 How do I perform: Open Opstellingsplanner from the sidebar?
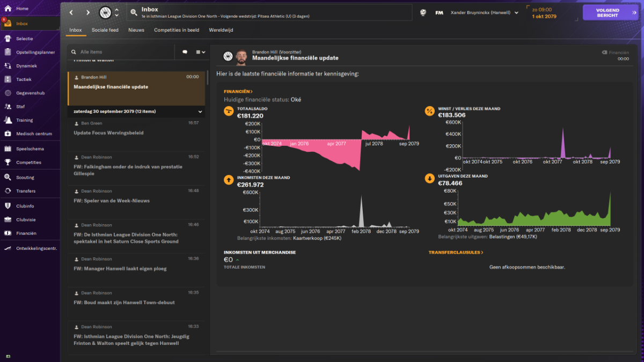coord(30,52)
